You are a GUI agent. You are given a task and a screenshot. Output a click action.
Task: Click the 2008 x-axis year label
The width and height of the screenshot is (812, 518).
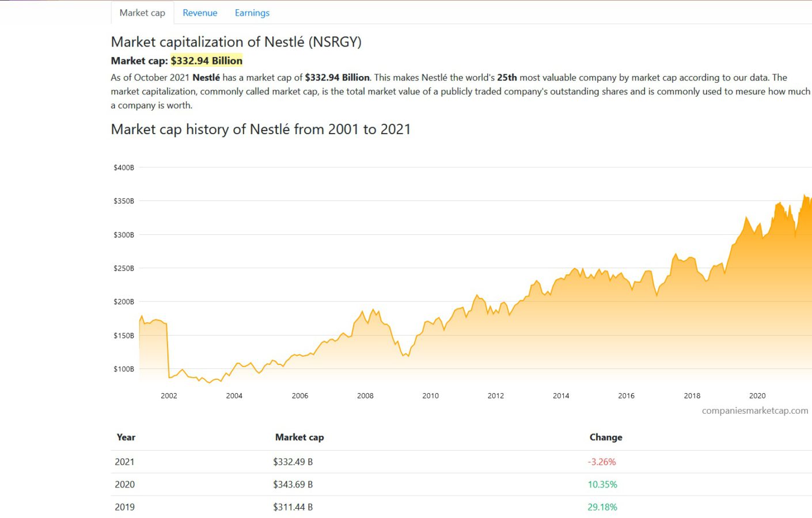click(x=365, y=395)
